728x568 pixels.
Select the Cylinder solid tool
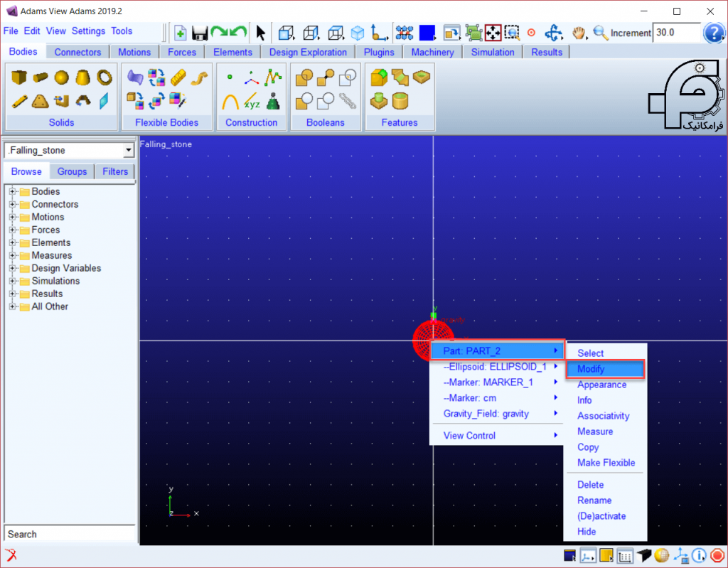(x=41, y=77)
